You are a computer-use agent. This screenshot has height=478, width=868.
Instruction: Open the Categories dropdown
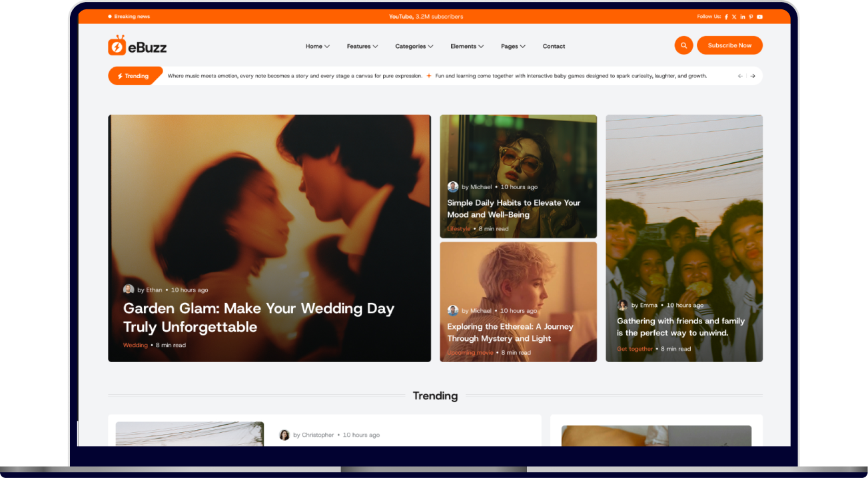coord(414,47)
